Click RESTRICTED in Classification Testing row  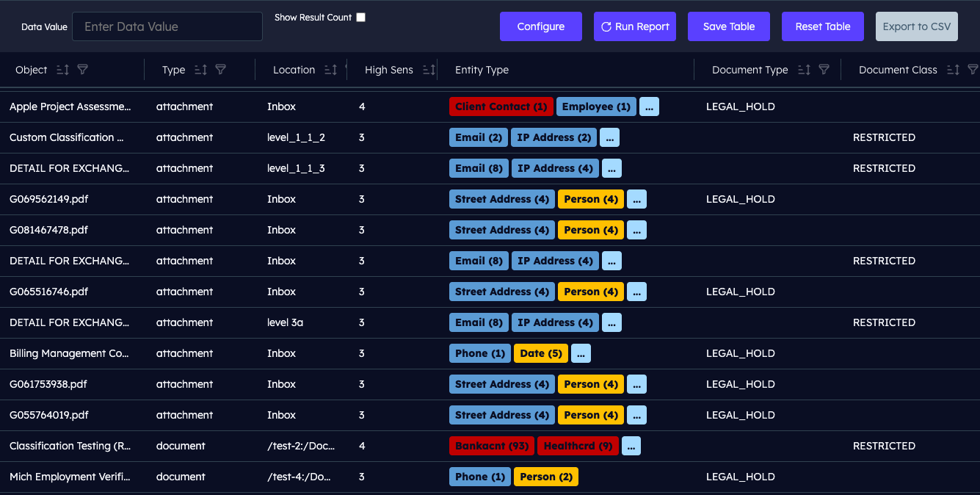click(884, 446)
